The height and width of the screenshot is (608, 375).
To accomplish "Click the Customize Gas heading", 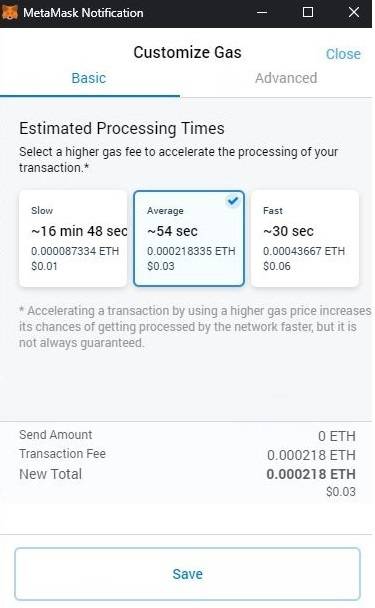I will coord(187,52).
